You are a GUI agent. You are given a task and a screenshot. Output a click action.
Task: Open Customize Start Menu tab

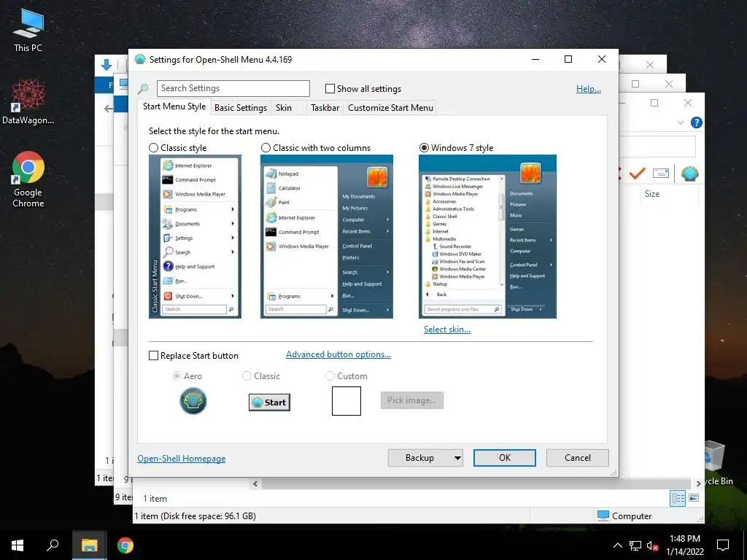391,108
